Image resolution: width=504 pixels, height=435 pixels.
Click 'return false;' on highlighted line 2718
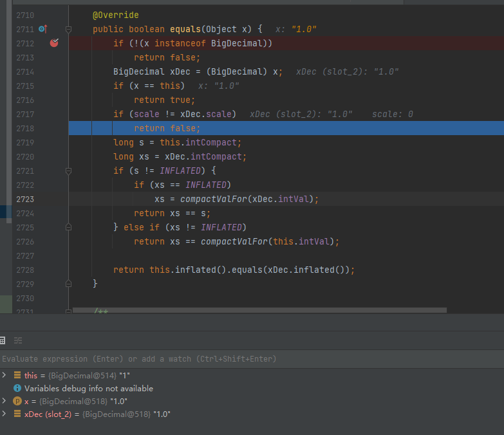pos(167,128)
